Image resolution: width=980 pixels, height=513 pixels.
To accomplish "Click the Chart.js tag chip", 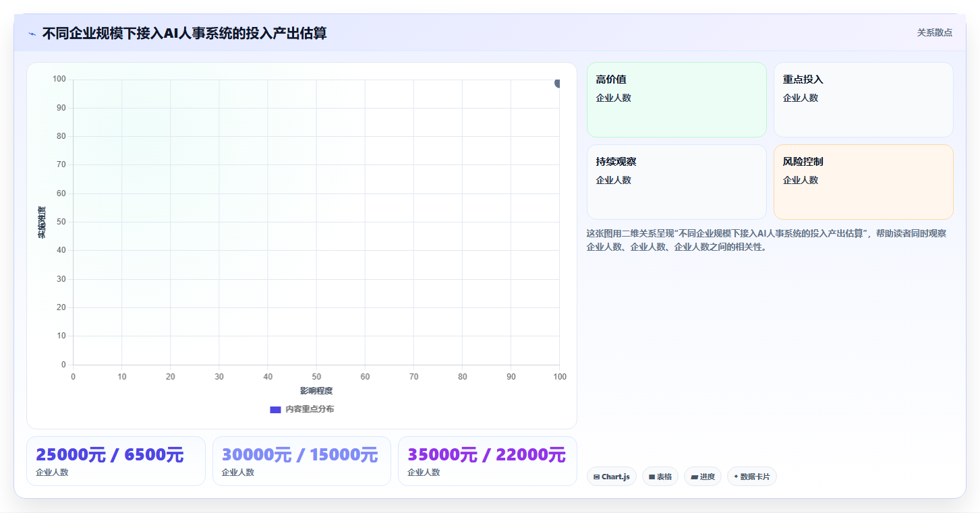I will (612, 477).
